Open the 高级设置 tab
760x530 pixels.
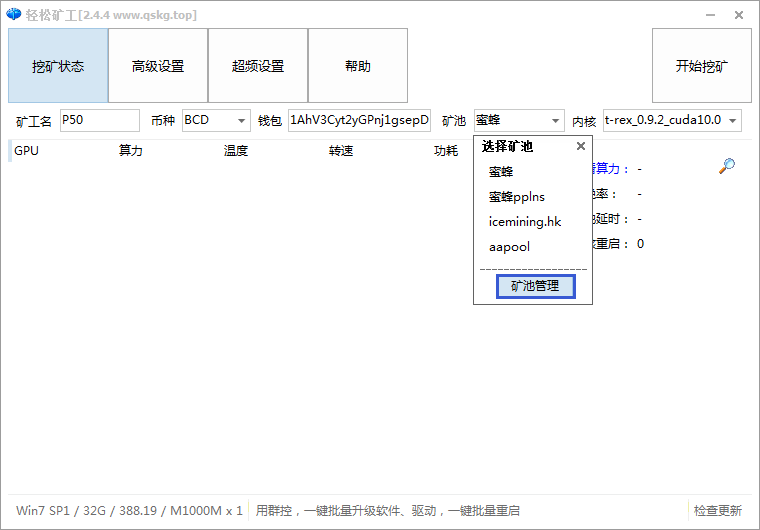click(158, 66)
